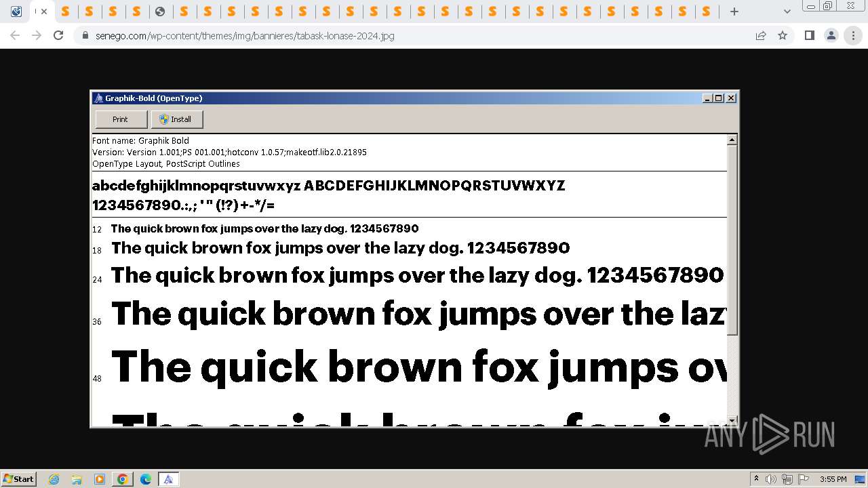Open a new tab with plus button
The width and height of the screenshot is (868, 488).
734,12
